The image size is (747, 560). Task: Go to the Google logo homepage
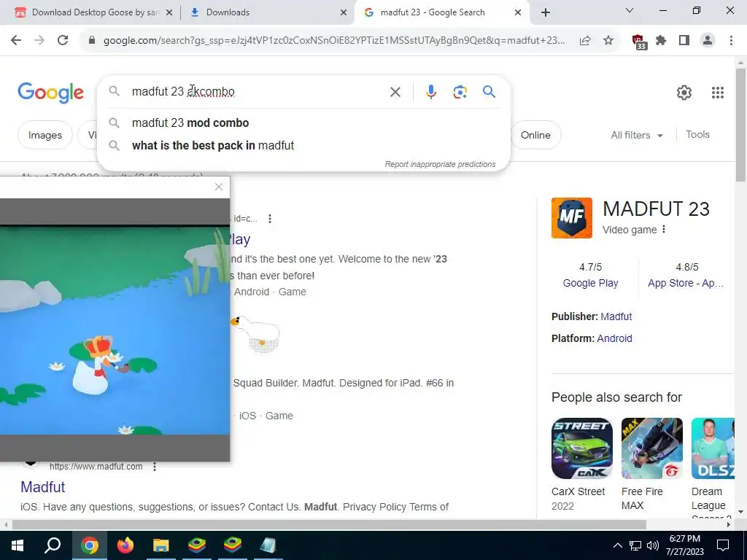pyautogui.click(x=50, y=93)
